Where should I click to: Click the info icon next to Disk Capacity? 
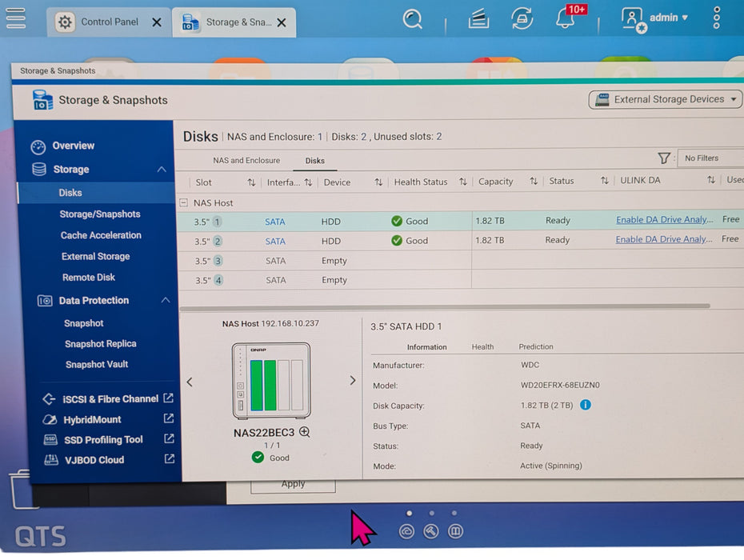click(586, 405)
